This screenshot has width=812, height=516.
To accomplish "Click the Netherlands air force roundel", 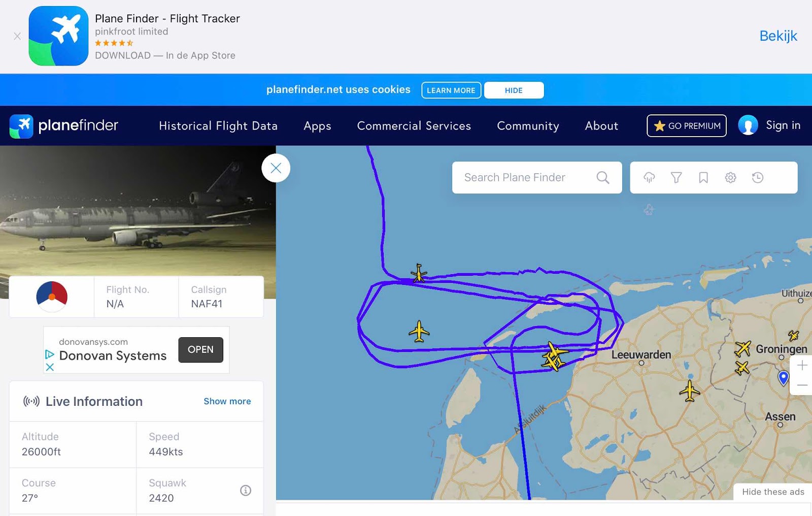I will click(x=52, y=297).
